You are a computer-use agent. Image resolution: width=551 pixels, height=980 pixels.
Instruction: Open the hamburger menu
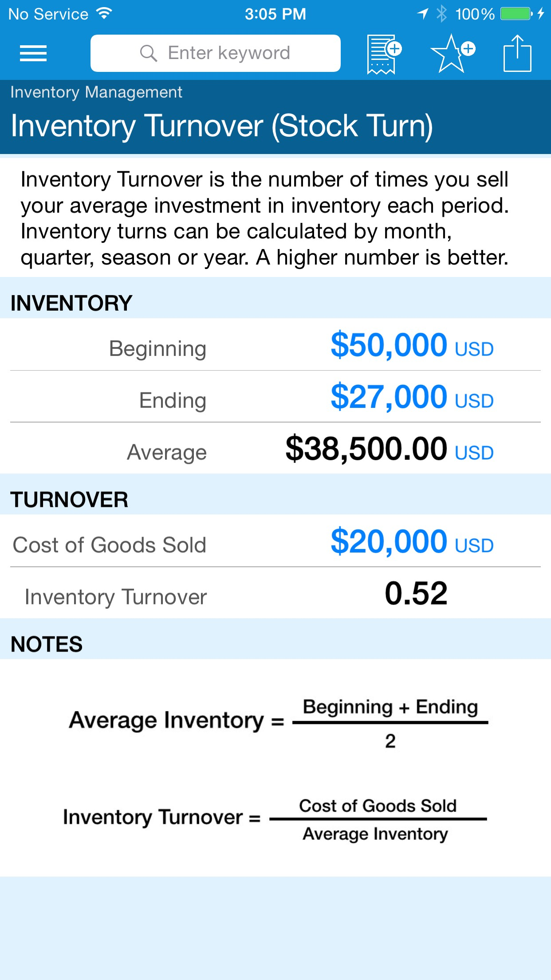(33, 54)
